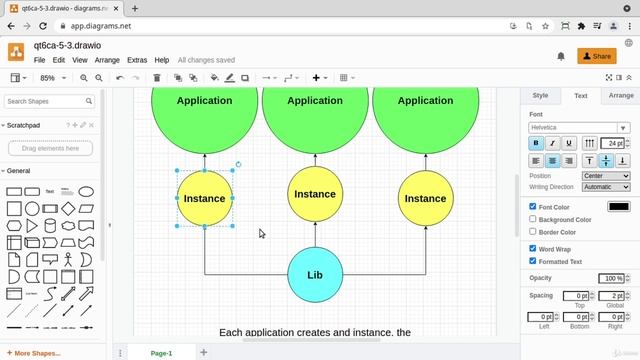The height and width of the screenshot is (360, 640).
Task: Select the actor stick figure shape
Action: [68, 260]
